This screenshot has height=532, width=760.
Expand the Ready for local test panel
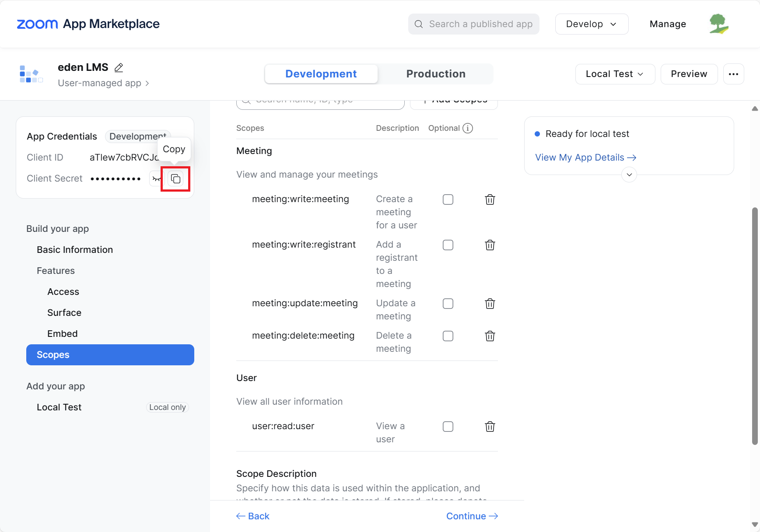pyautogui.click(x=629, y=175)
